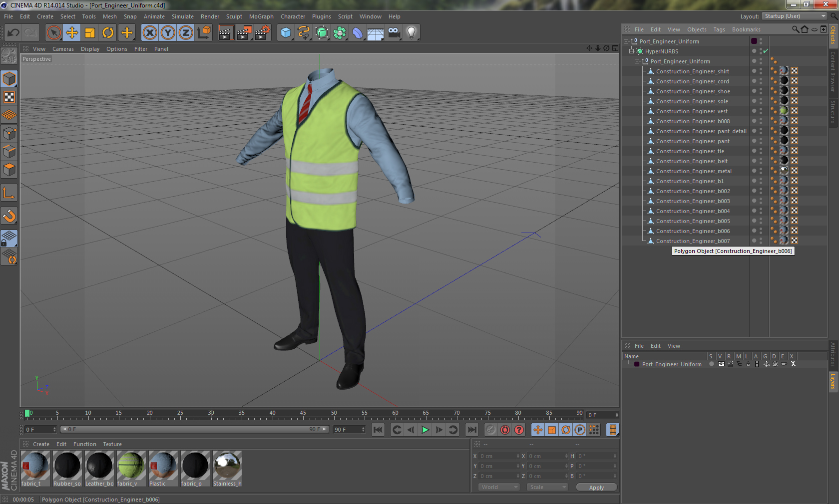Collapse the HyperNURBS tree node
This screenshot has width=839, height=504.
point(631,51)
